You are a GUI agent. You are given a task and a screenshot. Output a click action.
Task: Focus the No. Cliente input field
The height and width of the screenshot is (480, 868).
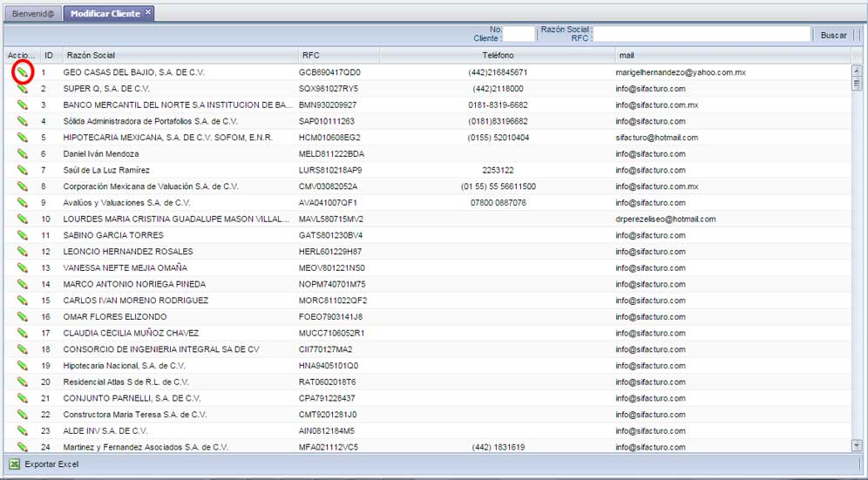point(519,34)
